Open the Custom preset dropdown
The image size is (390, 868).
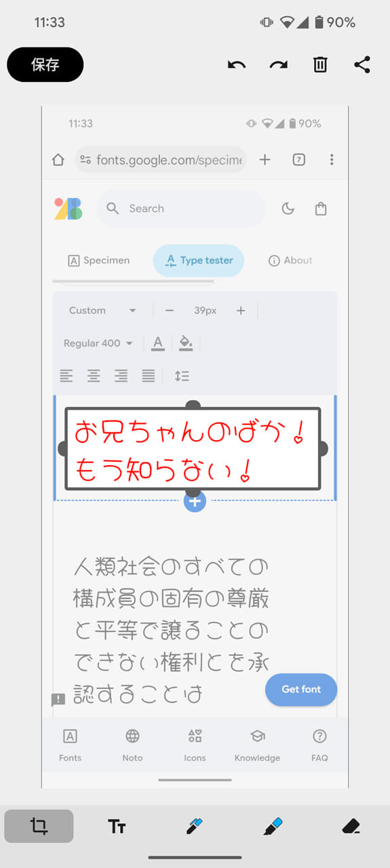coord(102,311)
